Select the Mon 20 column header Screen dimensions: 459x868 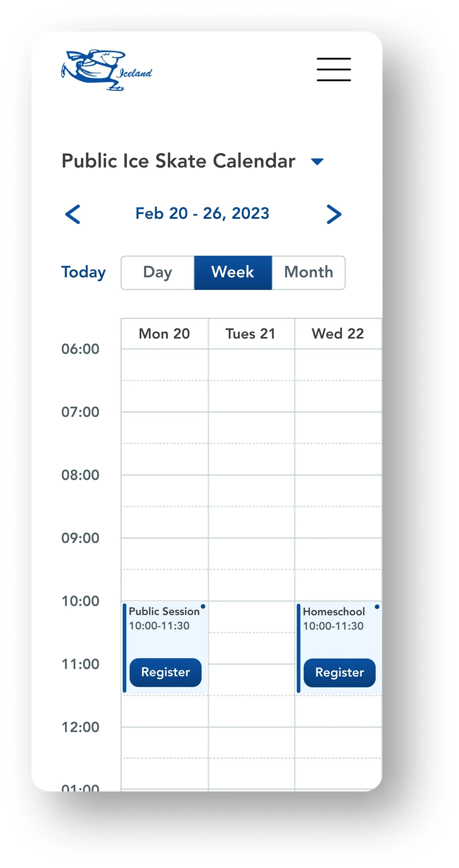pos(164,334)
